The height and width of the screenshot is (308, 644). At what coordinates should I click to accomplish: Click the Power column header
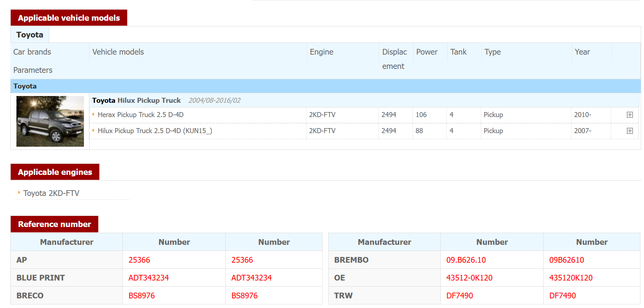(427, 52)
